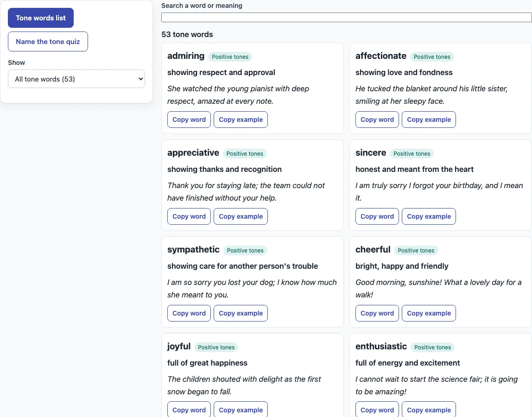
Task: Copy word for enthusiastic
Action: pos(377,410)
